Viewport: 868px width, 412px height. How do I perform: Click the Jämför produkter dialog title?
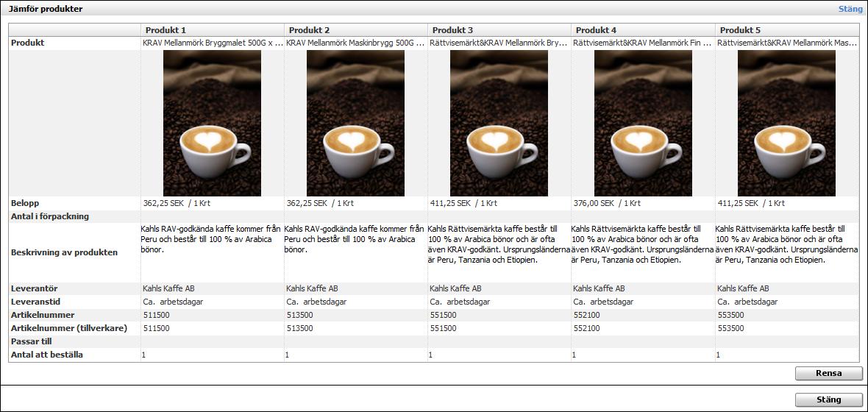46,9
